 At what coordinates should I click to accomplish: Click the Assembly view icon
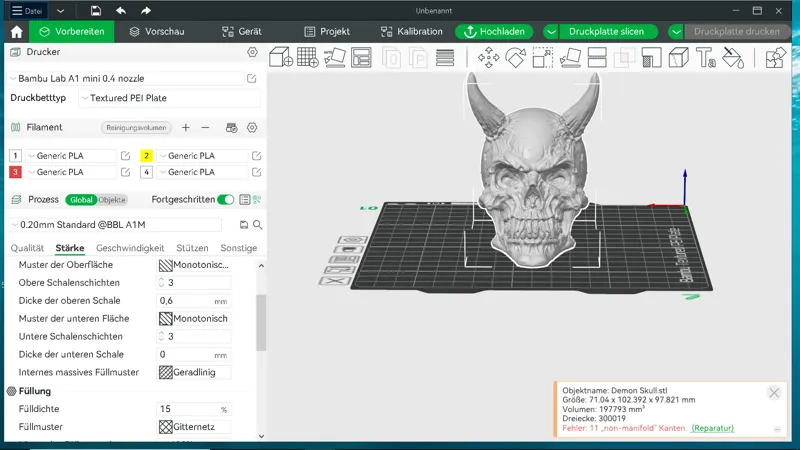click(x=775, y=57)
